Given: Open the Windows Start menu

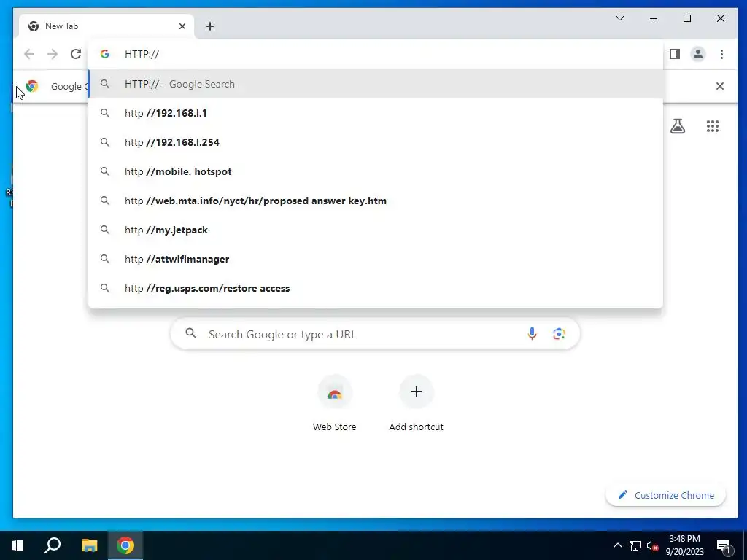Looking at the screenshot, I should pyautogui.click(x=18, y=545).
